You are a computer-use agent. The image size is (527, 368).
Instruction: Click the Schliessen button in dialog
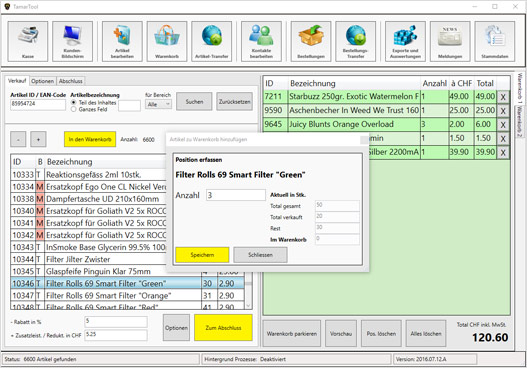(260, 255)
